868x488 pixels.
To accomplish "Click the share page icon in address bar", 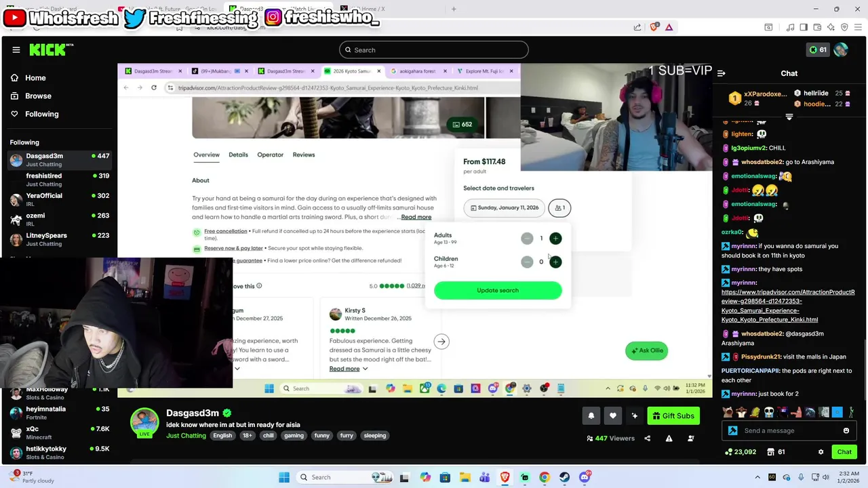I will 637,27.
